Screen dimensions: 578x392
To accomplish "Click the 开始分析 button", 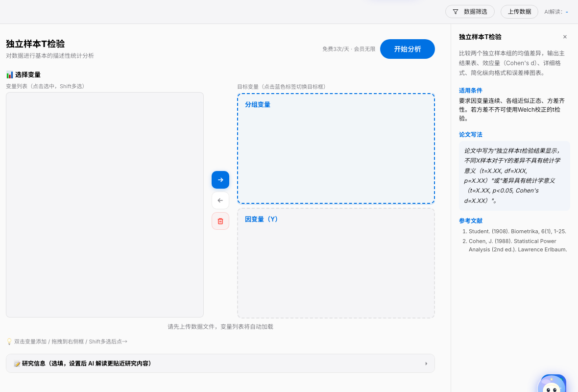I will tap(407, 49).
